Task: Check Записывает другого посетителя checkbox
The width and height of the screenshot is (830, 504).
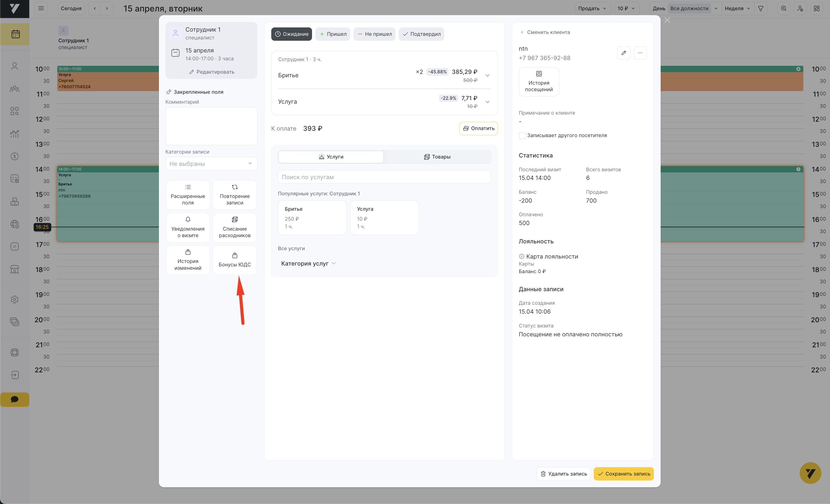Action: (522, 135)
